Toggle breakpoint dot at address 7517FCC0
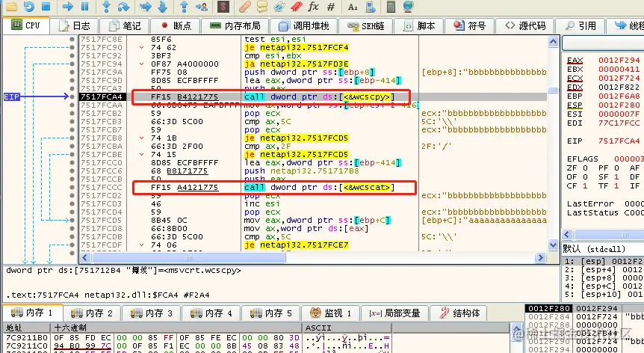The image size is (644, 353). click(x=72, y=163)
